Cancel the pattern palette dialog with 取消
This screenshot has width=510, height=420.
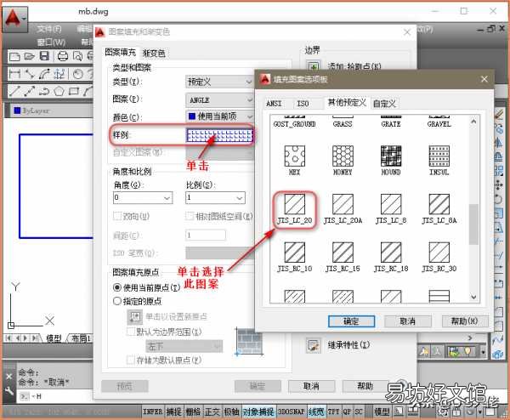coord(407,321)
